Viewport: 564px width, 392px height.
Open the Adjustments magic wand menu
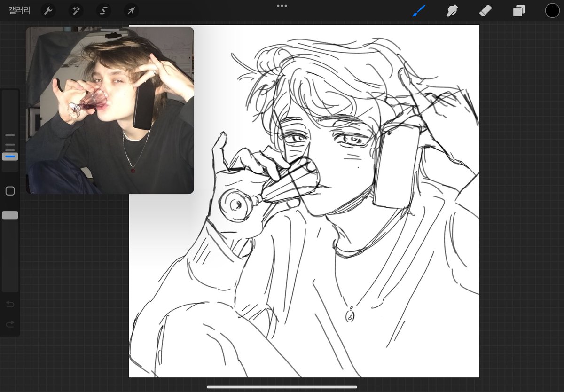[x=76, y=10]
